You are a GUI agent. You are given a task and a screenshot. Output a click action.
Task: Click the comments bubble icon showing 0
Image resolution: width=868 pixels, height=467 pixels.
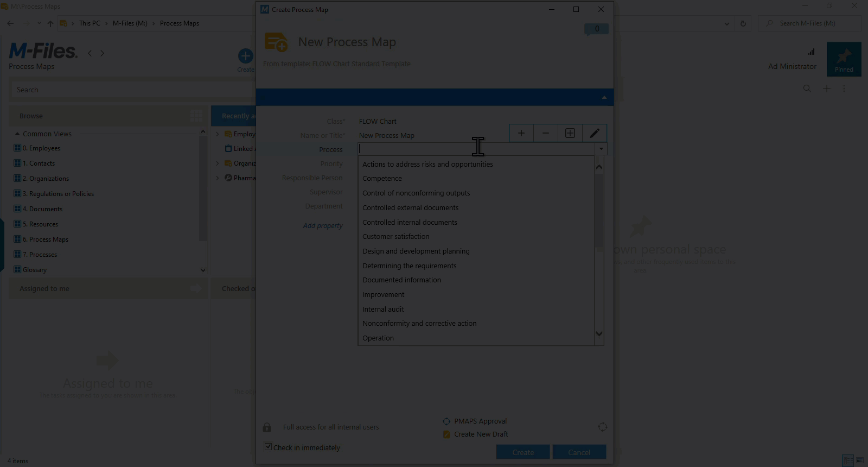click(596, 29)
